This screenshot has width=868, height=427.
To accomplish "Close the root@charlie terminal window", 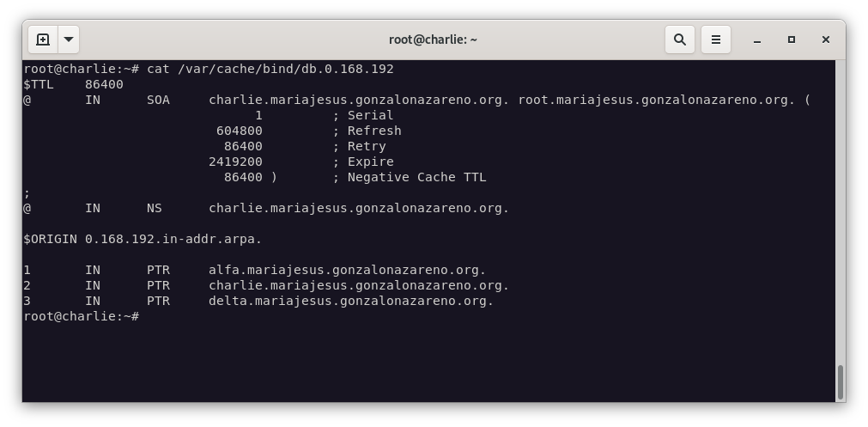I will pyautogui.click(x=825, y=40).
